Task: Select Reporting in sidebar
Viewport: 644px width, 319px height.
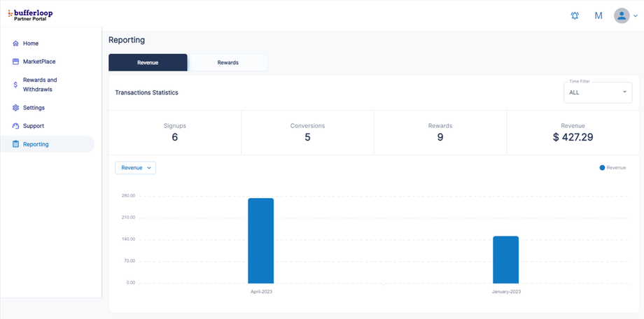Action: (x=47, y=144)
